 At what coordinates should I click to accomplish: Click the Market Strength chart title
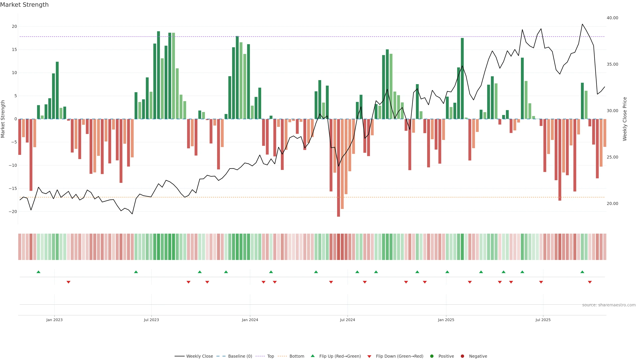[24, 5]
